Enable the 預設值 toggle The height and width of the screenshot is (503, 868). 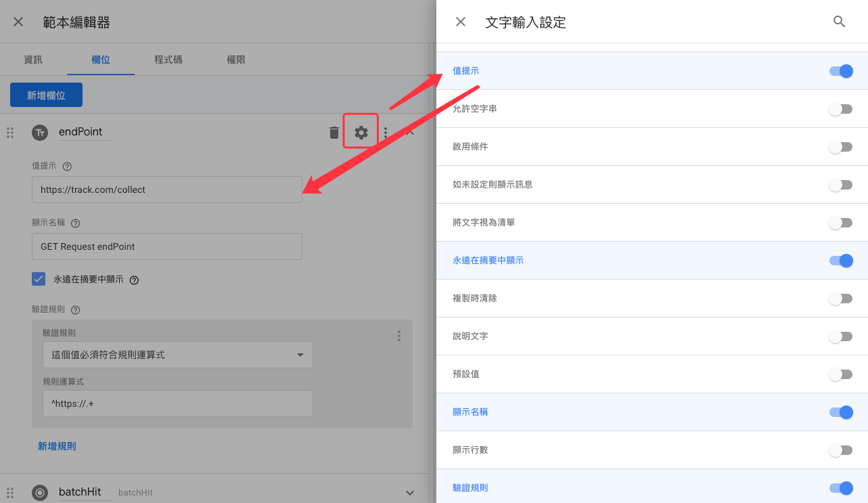pos(841,374)
